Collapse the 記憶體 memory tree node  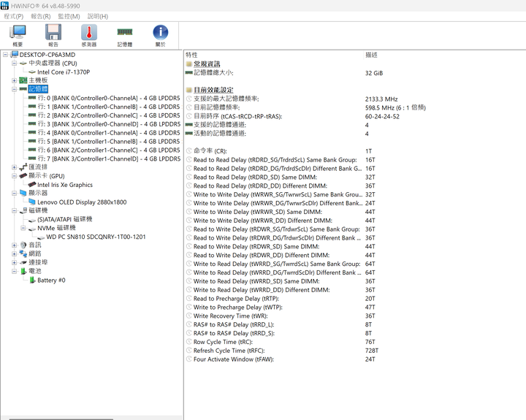(14, 89)
